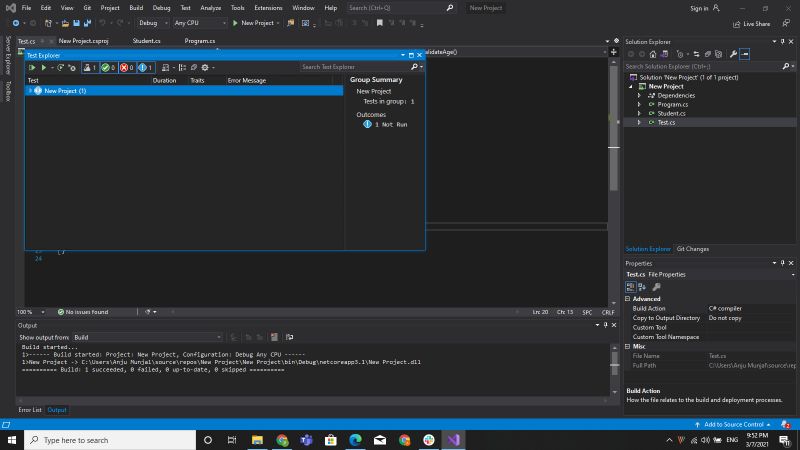Open the Test menu
This screenshot has height=450, width=800.
click(x=186, y=8)
